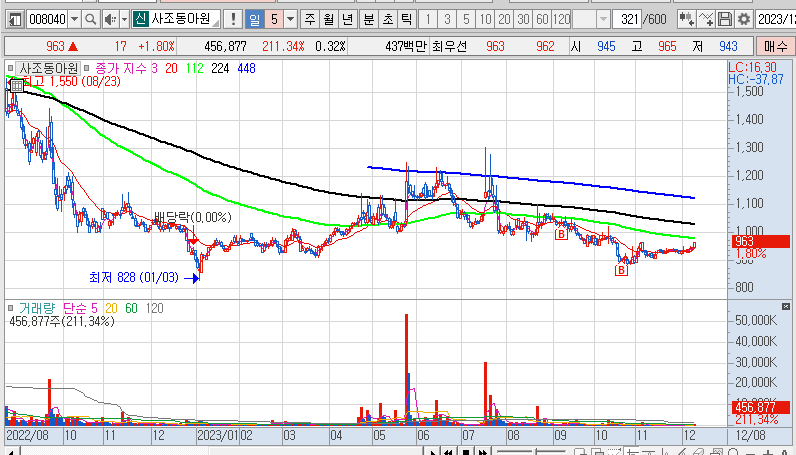Click the 5 interval button between 3 and 10

pyautogui.click(x=466, y=20)
